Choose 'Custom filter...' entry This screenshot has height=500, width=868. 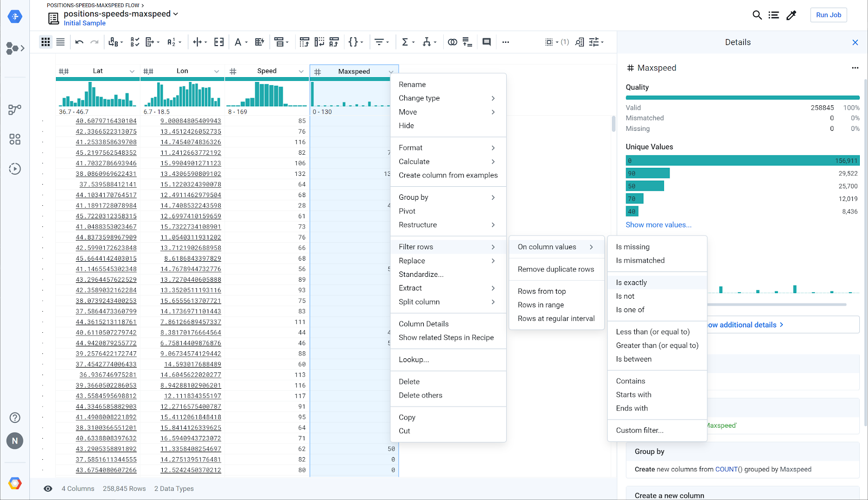(x=657, y=431)
